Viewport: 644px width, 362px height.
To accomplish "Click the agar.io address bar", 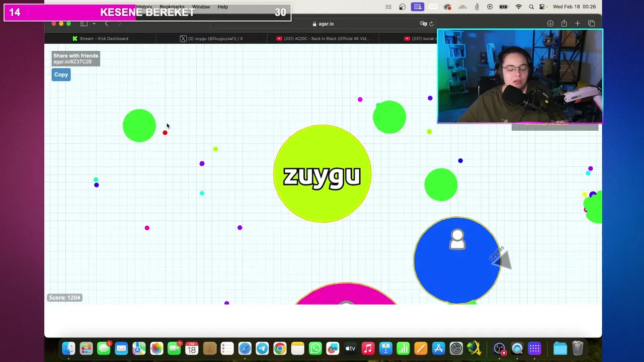I will (x=323, y=24).
